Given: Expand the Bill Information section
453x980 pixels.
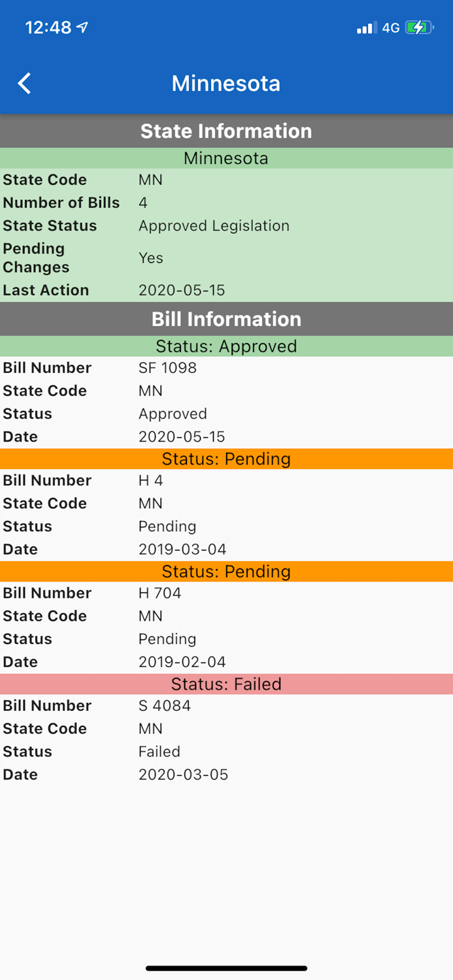Looking at the screenshot, I should [x=226, y=319].
